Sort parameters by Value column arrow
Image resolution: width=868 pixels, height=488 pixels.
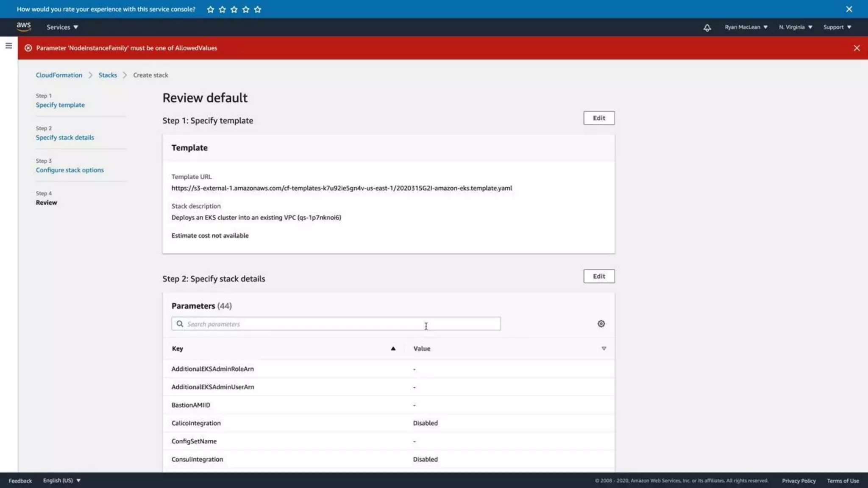tap(604, 348)
